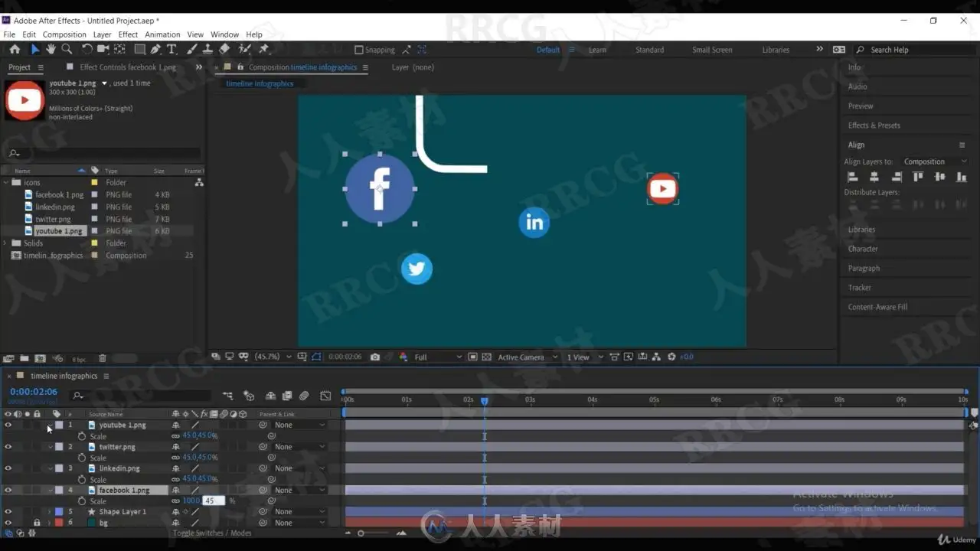Unlock the bg layer lock icon
This screenshot has height=551, width=980.
click(x=36, y=523)
